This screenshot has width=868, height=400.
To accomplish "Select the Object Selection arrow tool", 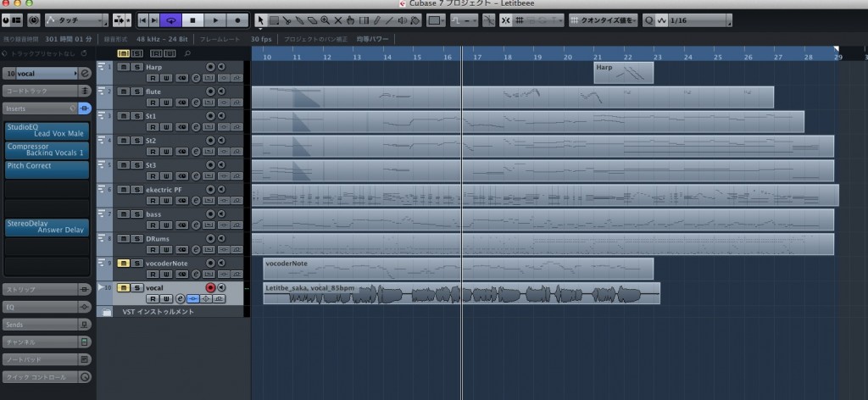I will click(x=260, y=20).
